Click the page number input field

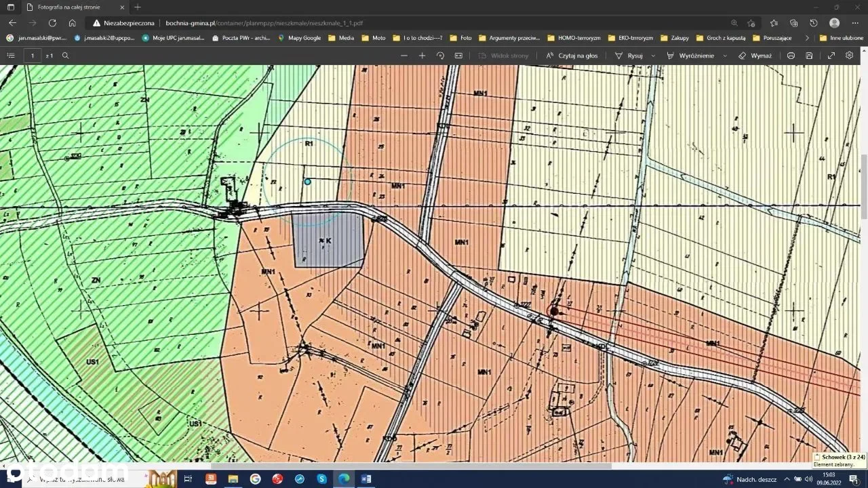(x=32, y=56)
